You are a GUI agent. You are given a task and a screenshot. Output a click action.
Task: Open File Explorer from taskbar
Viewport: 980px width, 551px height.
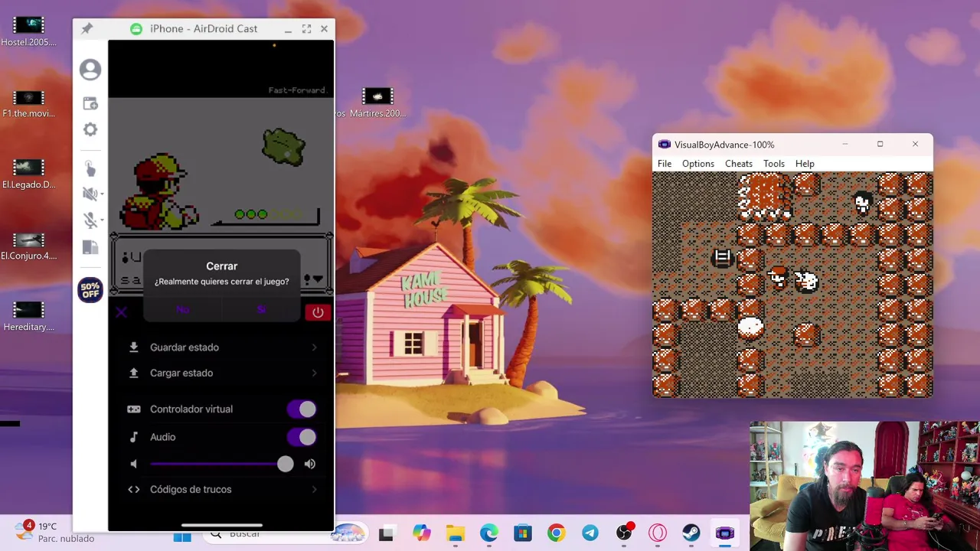click(x=455, y=533)
